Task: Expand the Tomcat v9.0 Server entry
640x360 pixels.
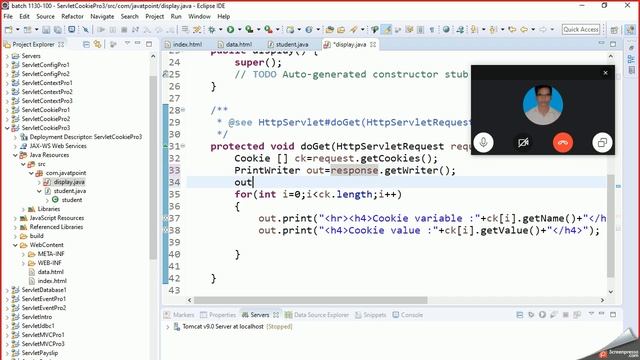Action: (167, 327)
